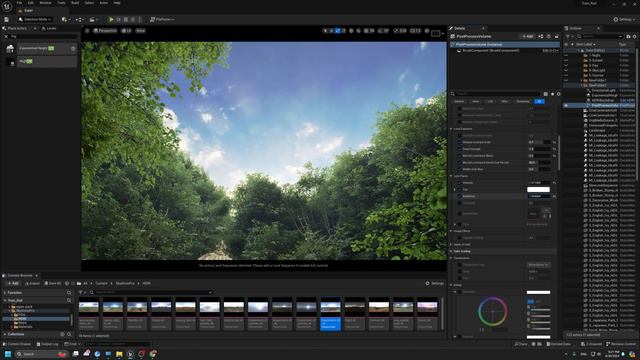
Task: Open the Help menu
Action: click(x=117, y=3)
